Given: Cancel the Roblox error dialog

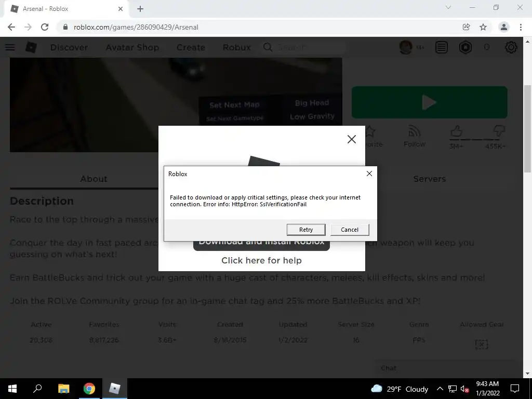Looking at the screenshot, I should pyautogui.click(x=350, y=230).
